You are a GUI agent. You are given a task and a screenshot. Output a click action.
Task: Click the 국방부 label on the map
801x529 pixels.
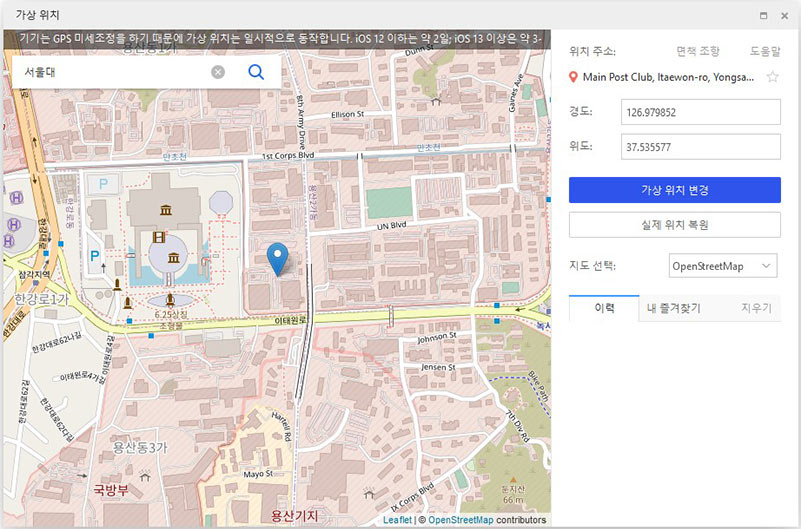111,490
